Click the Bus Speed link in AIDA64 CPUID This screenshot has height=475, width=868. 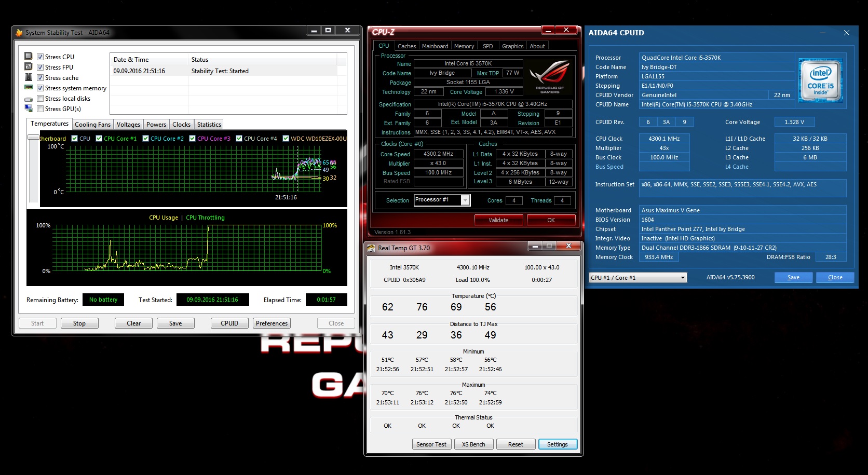pos(609,167)
